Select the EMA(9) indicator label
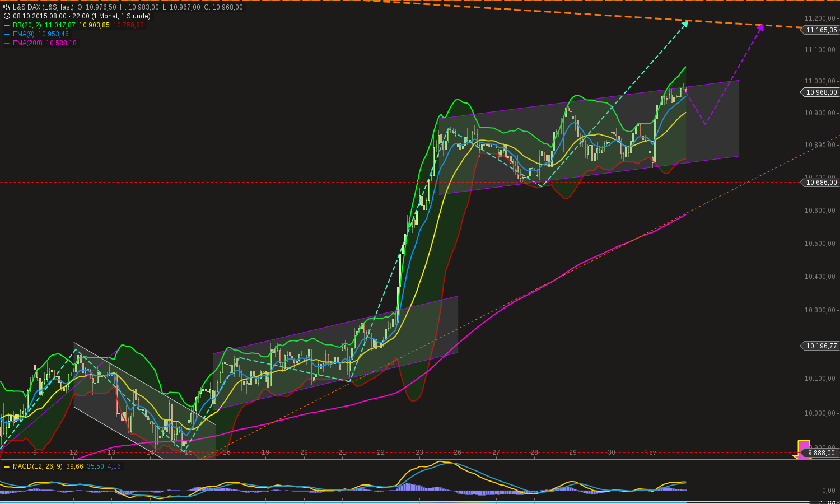This screenshot has width=840, height=504. pos(24,34)
